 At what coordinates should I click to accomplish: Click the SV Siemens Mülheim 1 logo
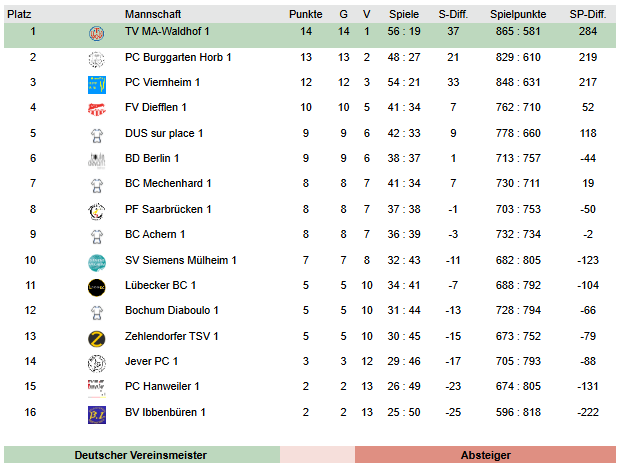(96, 261)
